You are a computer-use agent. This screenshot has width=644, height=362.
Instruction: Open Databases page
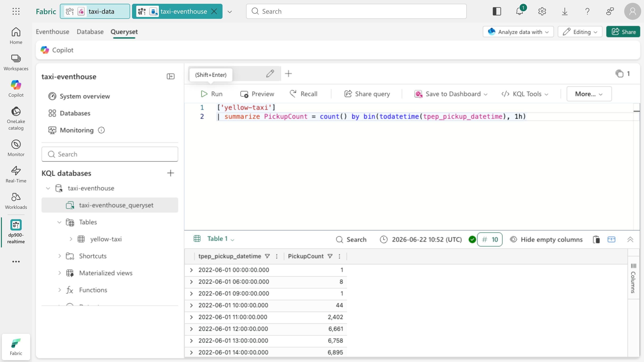click(69, 113)
